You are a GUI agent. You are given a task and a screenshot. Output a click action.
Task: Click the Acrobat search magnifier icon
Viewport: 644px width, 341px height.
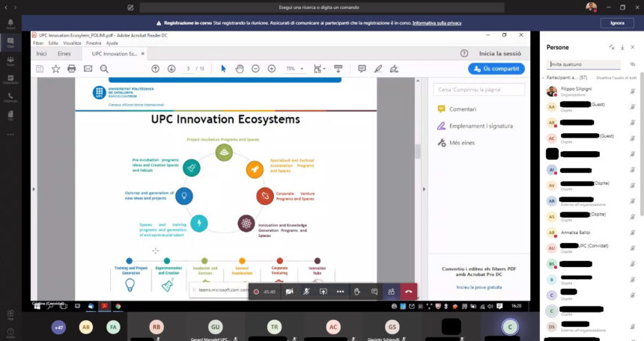click(x=104, y=69)
